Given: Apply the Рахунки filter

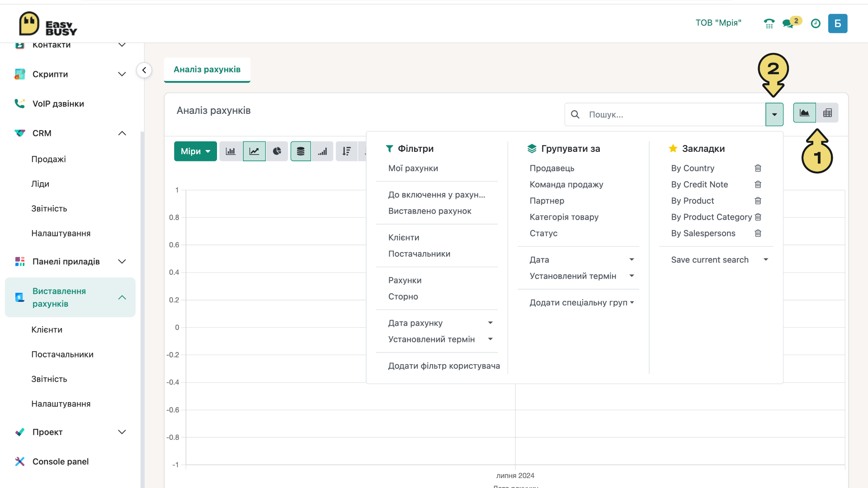Looking at the screenshot, I should 405,280.
